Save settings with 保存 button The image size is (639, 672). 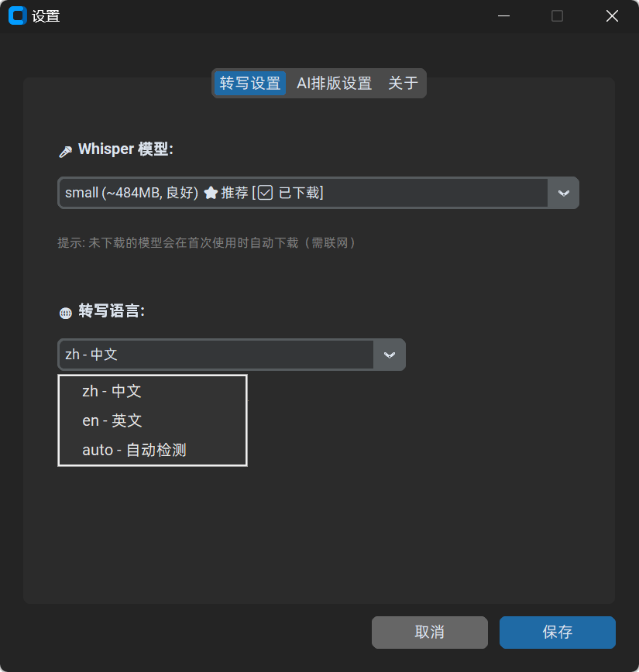558,633
